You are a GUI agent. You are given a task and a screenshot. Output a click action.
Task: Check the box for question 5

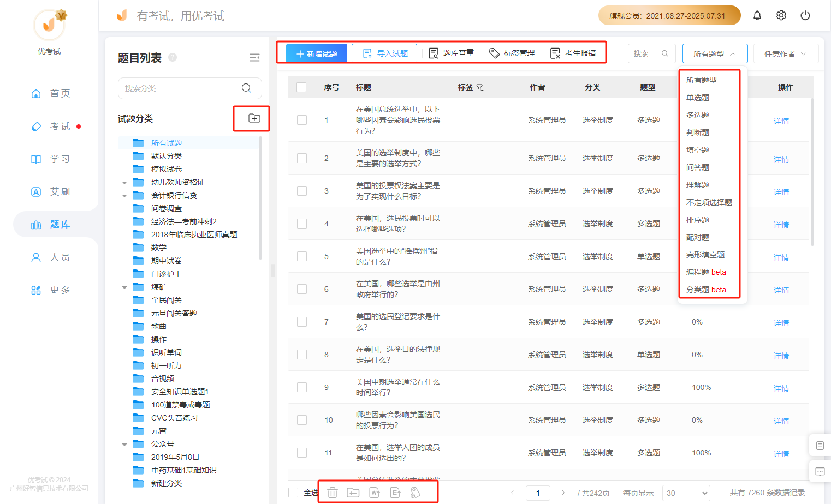(302, 256)
